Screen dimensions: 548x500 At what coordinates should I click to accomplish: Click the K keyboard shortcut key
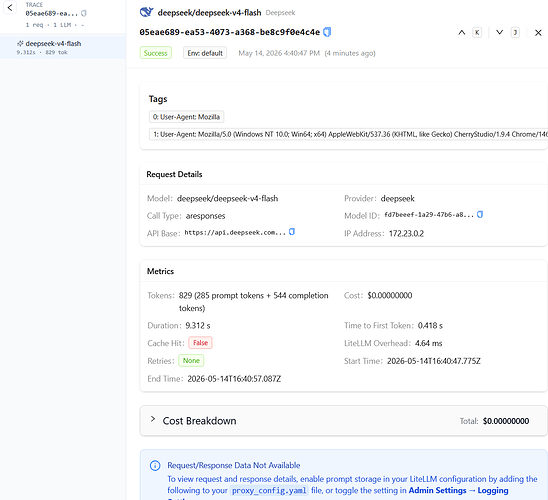477,32
